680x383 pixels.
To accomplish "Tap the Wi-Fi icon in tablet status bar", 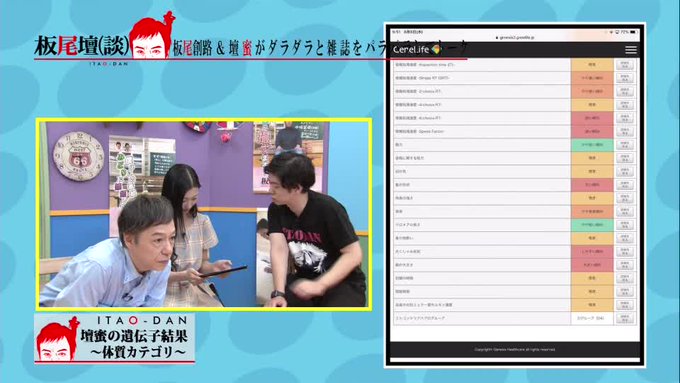I will (x=611, y=32).
